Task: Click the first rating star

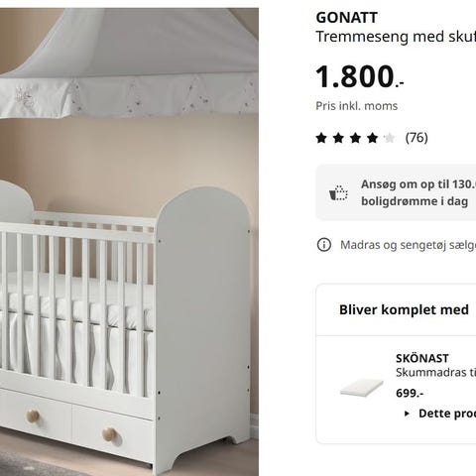Action: click(321, 138)
